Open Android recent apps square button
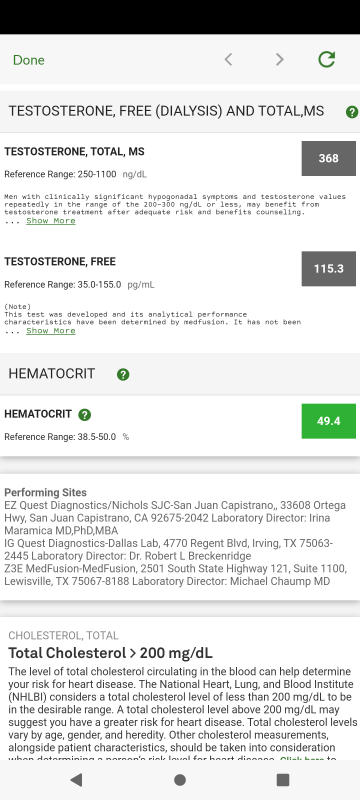Image resolution: width=360 pixels, height=800 pixels. point(282,780)
